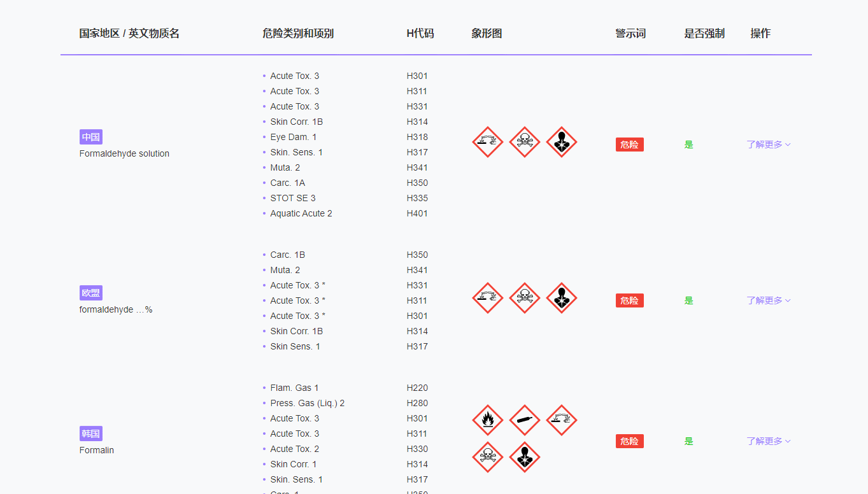
Task: Click the corrosion pictogram in the 韩国 row
Action: [562, 420]
